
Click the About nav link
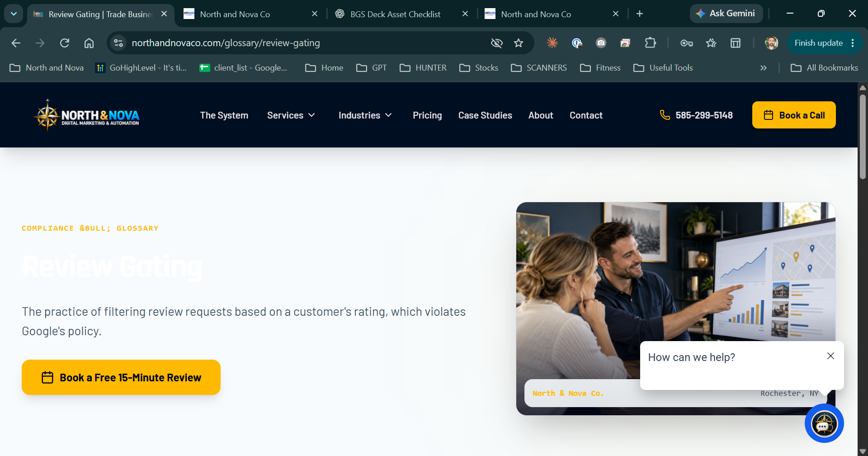[x=541, y=115]
